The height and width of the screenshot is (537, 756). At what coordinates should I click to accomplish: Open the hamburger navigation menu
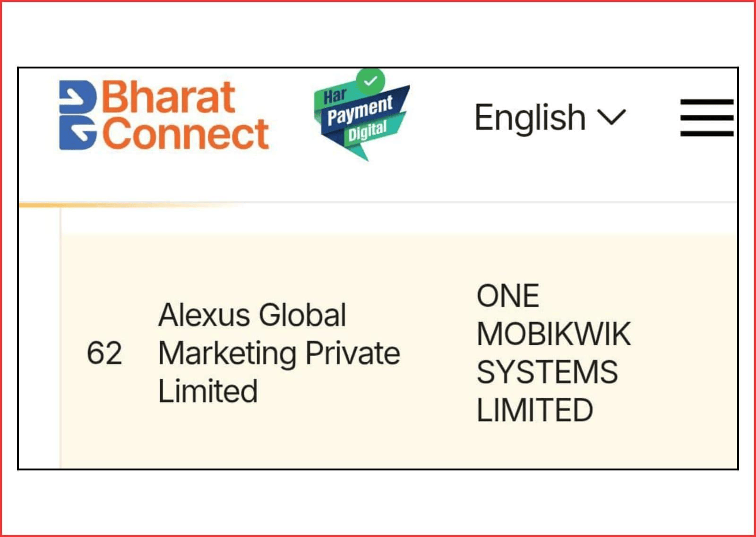tap(706, 118)
